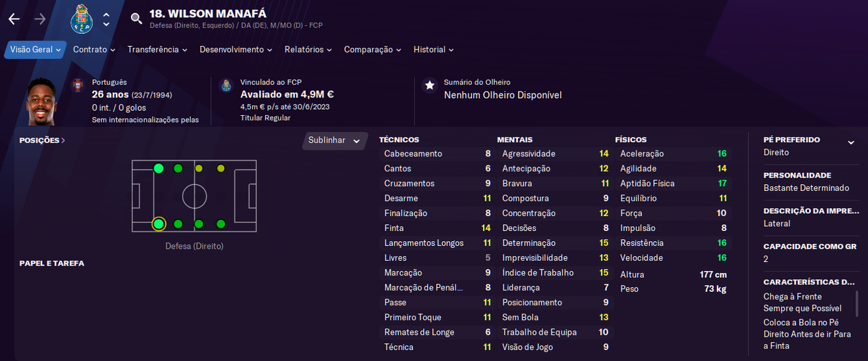Image resolution: width=868 pixels, height=361 pixels.
Task: Click the Nenhum Olheiro Disponível text
Action: [502, 95]
